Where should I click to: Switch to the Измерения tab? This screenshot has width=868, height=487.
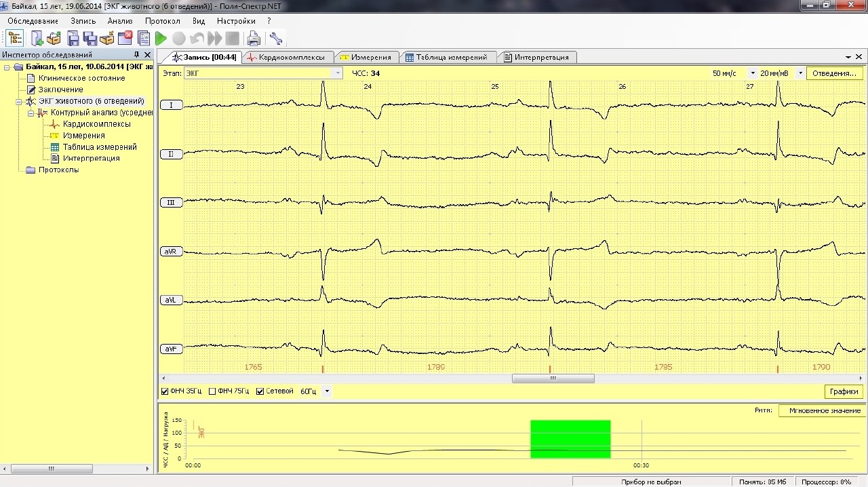[366, 57]
